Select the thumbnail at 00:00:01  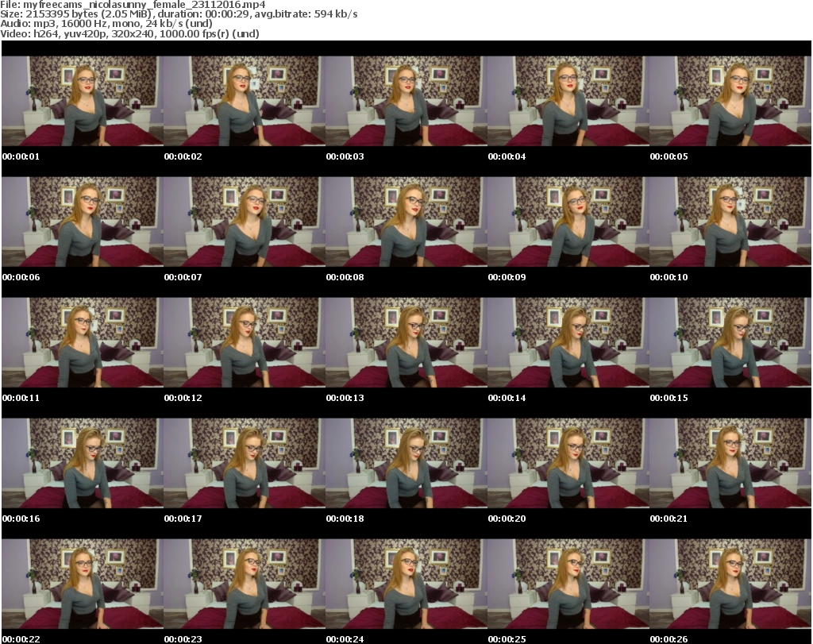(83, 101)
